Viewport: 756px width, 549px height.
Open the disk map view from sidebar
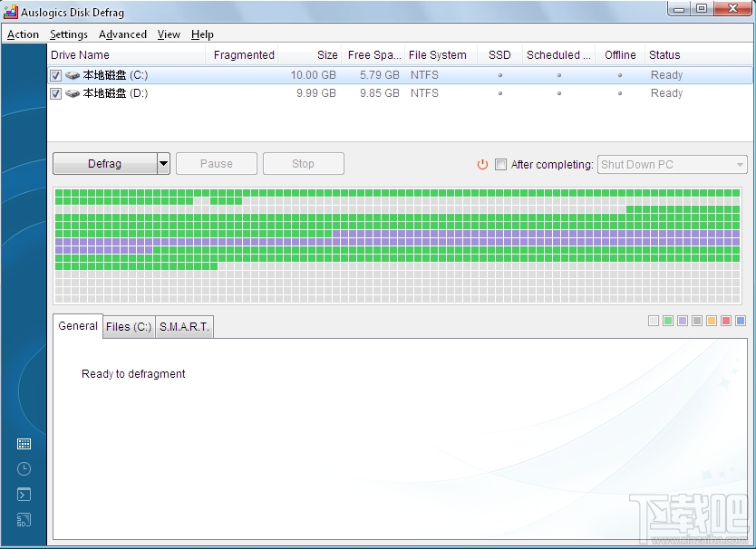click(x=24, y=443)
